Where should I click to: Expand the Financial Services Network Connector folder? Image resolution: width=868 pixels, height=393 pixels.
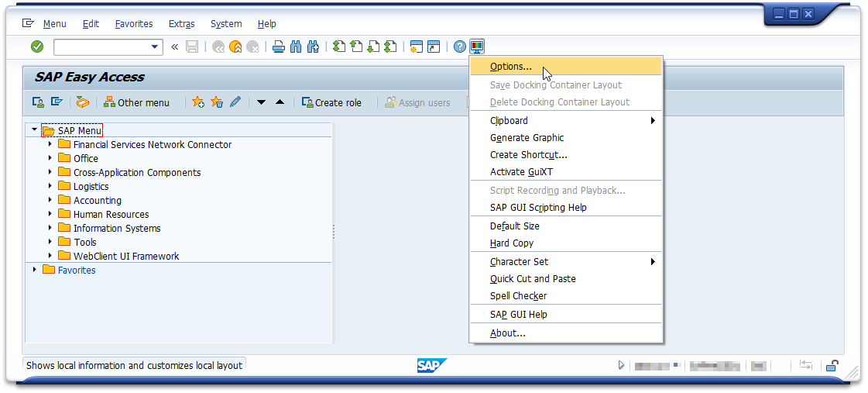tap(50, 144)
